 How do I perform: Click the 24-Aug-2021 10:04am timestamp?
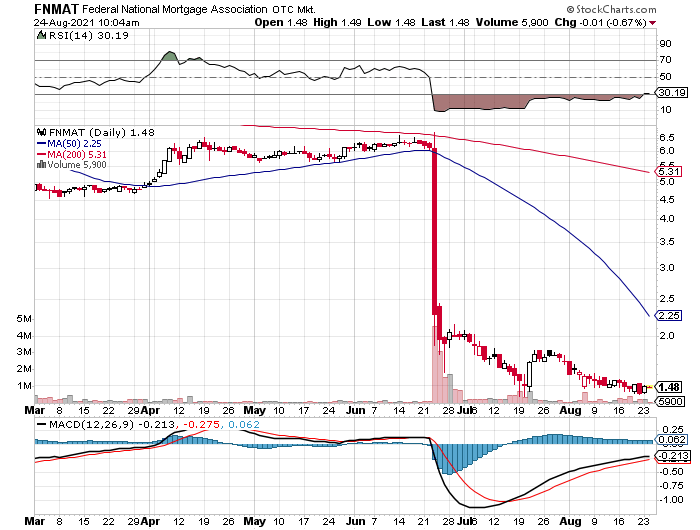pyautogui.click(x=87, y=23)
